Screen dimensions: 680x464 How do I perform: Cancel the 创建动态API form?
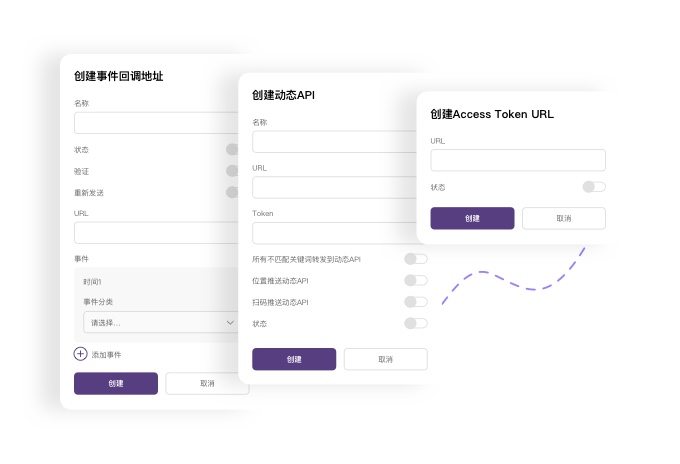(385, 359)
